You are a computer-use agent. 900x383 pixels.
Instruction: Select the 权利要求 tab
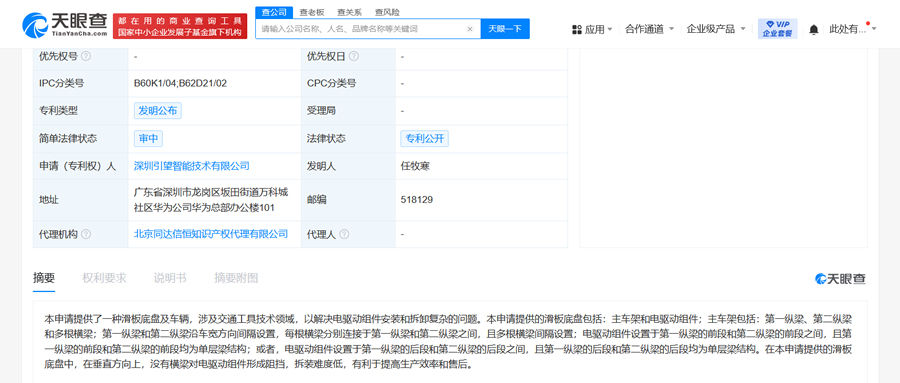tap(104, 278)
